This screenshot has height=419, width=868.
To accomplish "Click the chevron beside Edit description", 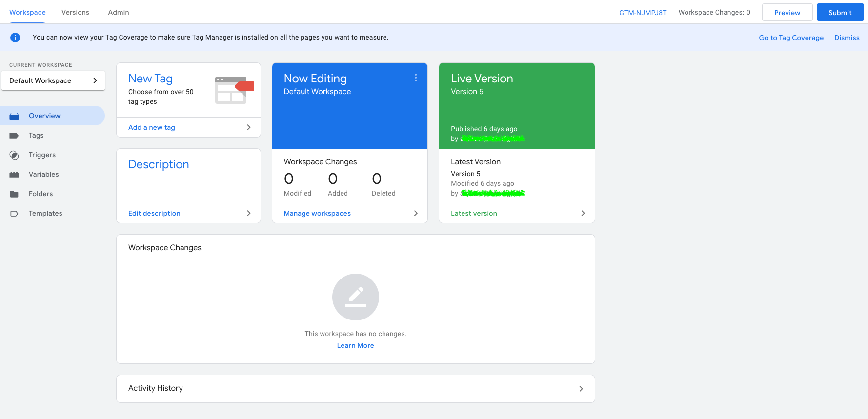I will [249, 213].
